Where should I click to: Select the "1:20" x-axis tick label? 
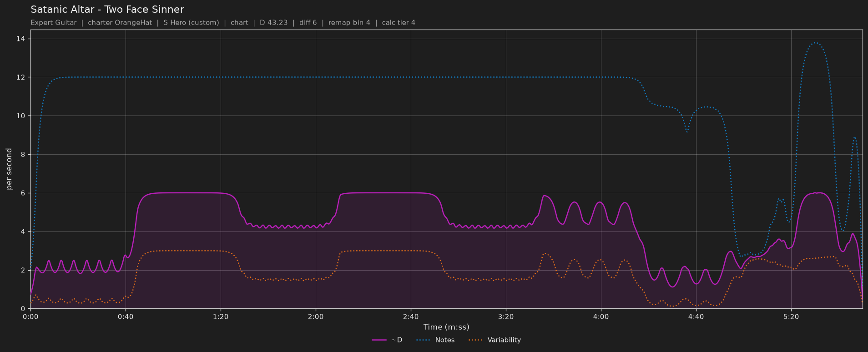[221, 317]
